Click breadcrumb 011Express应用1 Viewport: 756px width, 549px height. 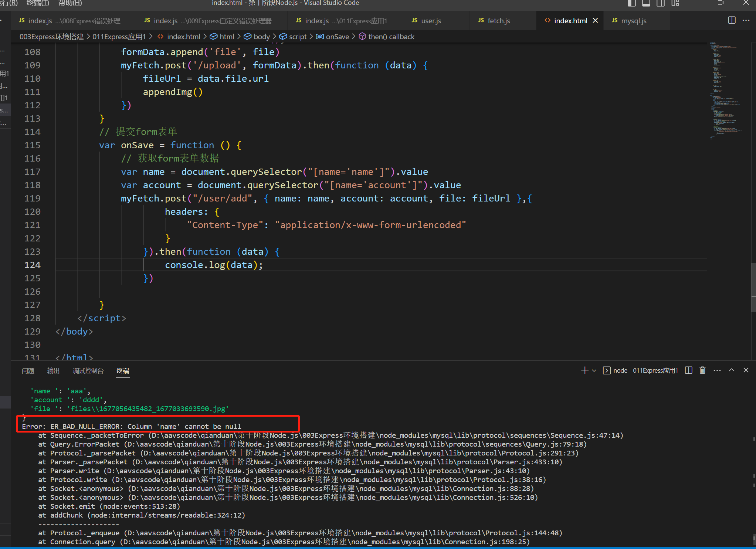coord(119,37)
